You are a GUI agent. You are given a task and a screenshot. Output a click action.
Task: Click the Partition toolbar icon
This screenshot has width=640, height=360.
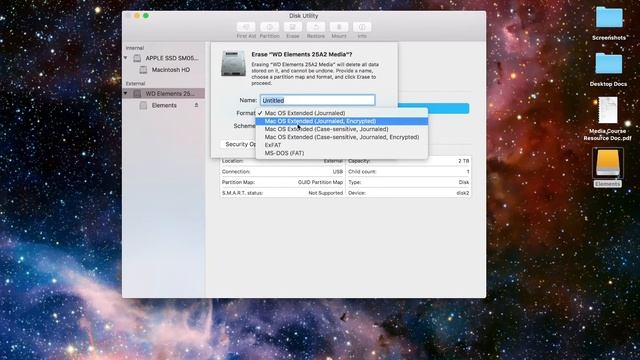point(269,27)
